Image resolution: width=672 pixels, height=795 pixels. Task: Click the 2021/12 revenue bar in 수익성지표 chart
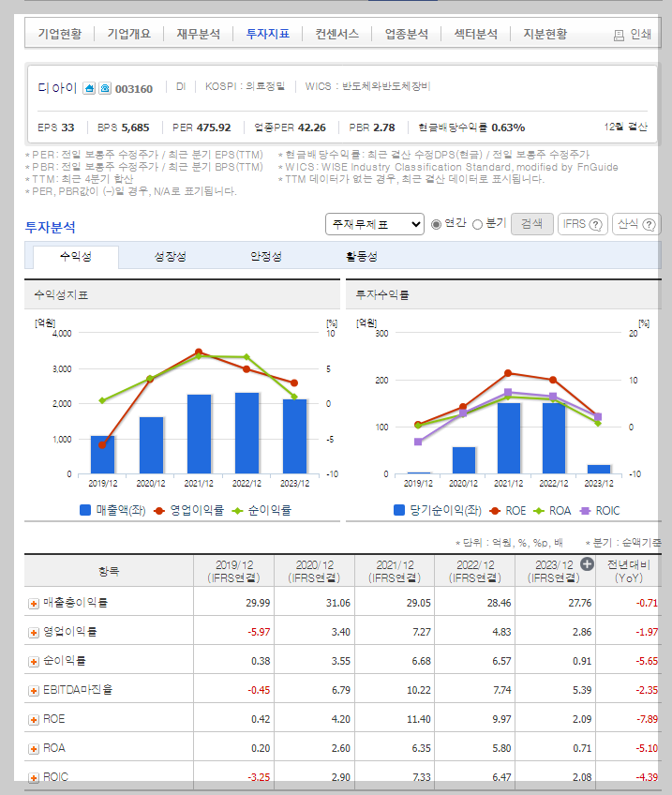pos(200,434)
